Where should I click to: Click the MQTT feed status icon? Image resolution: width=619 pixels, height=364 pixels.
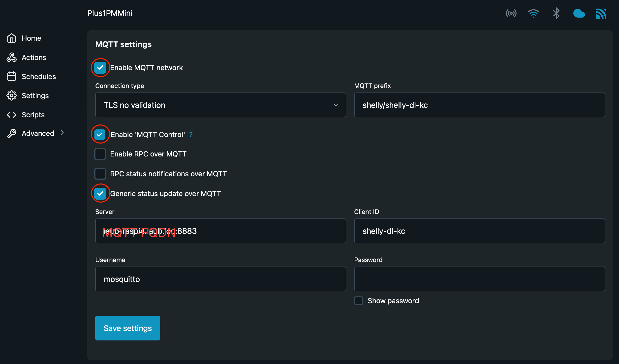click(x=601, y=14)
